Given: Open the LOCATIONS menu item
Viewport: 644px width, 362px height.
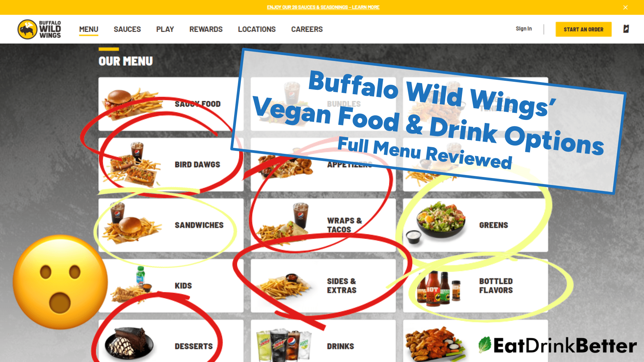Looking at the screenshot, I should [x=257, y=29].
